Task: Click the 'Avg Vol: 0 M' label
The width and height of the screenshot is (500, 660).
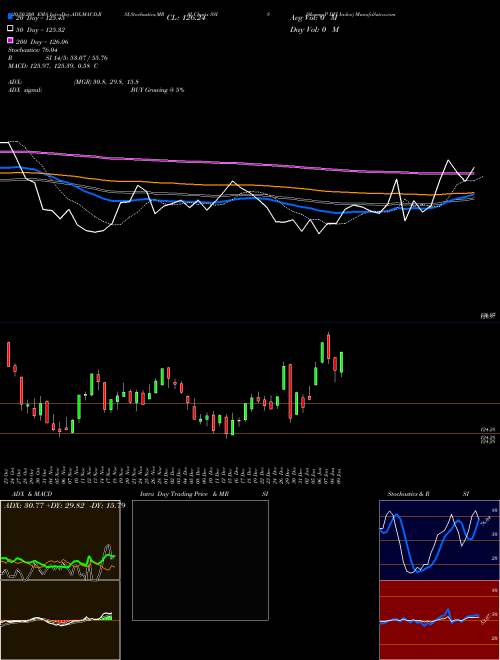Action: [x=314, y=17]
